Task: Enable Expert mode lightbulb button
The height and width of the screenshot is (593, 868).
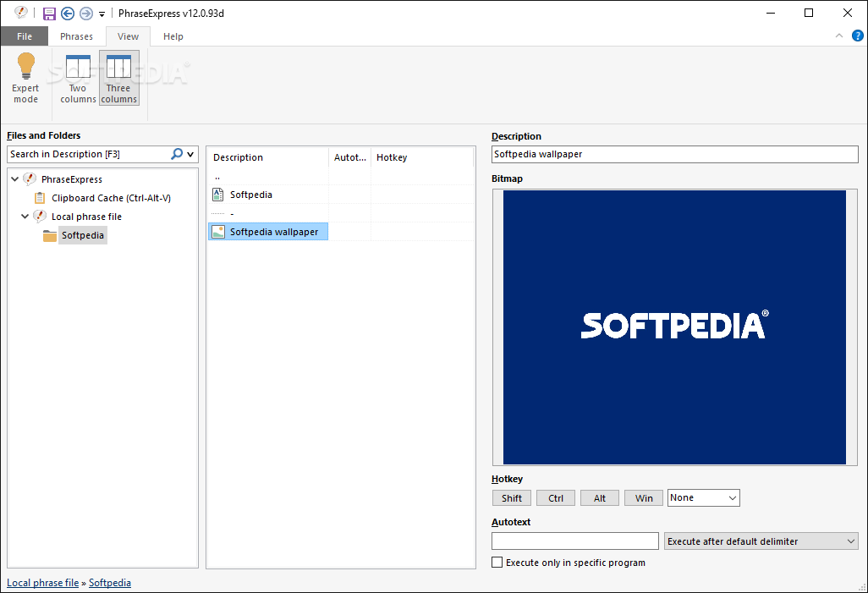Action: [25, 78]
